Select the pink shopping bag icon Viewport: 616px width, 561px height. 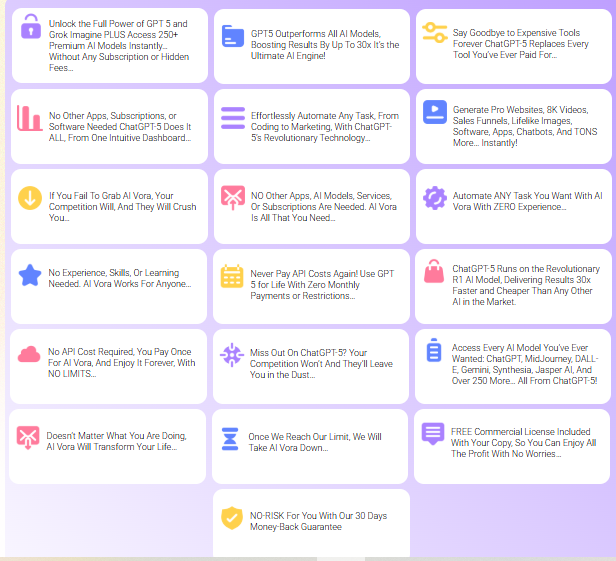[434, 271]
